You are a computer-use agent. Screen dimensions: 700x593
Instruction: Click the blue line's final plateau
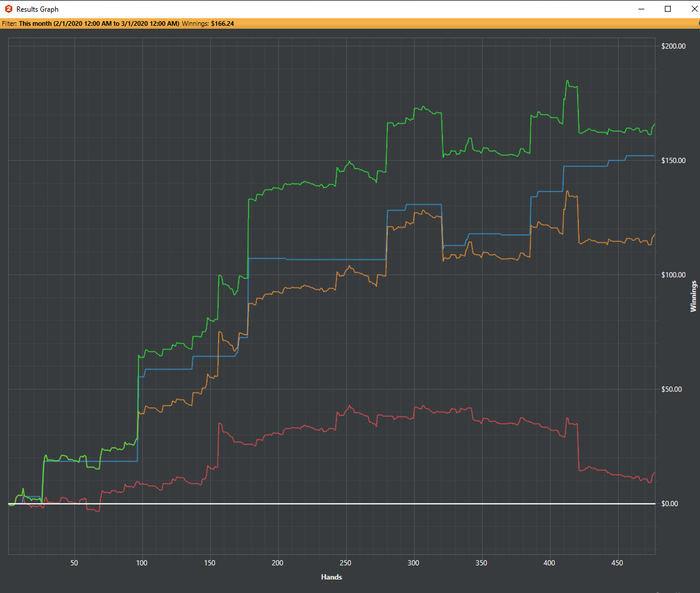[640, 156]
